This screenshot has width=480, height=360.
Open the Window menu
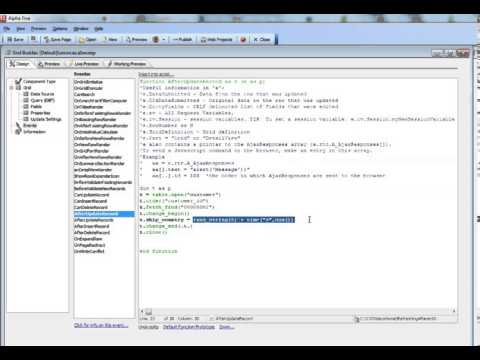point(81,29)
